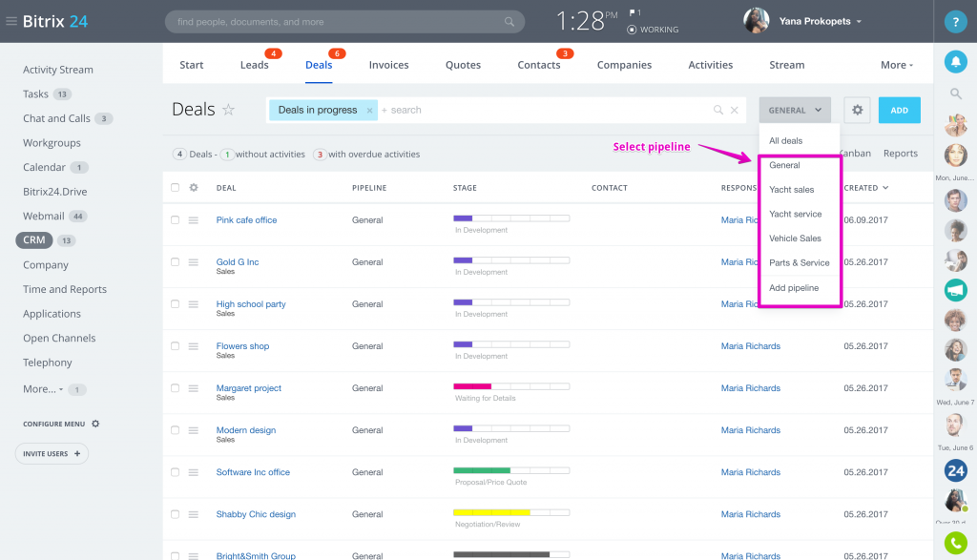The height and width of the screenshot is (560, 977).
Task: Open the row actions menu for Margaret project
Action: coord(194,388)
